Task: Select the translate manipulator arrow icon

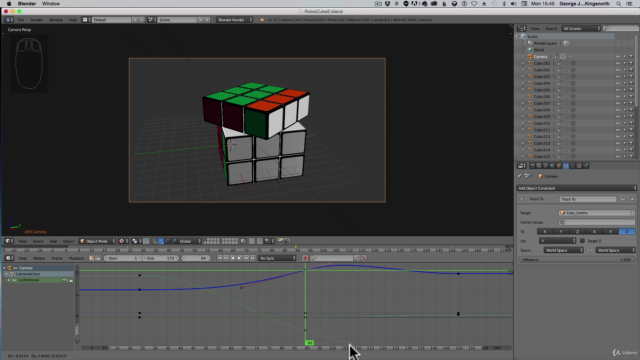Action: (161, 241)
